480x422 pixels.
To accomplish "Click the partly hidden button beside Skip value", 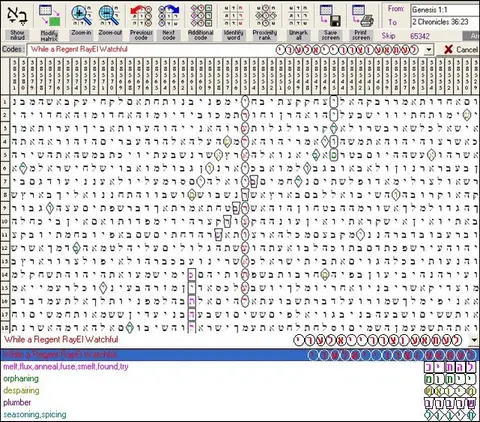I will pos(471,36).
